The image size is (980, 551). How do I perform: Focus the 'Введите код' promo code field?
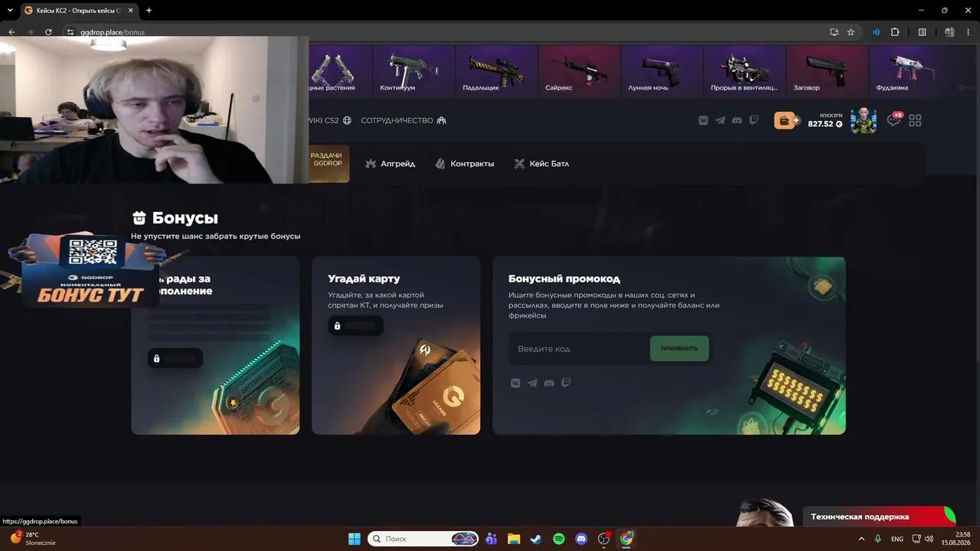click(x=579, y=349)
